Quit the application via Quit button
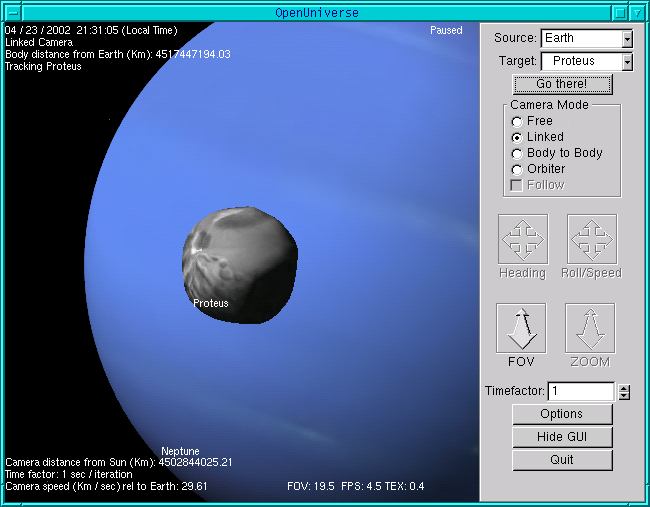650x507 pixels. pyautogui.click(x=562, y=460)
